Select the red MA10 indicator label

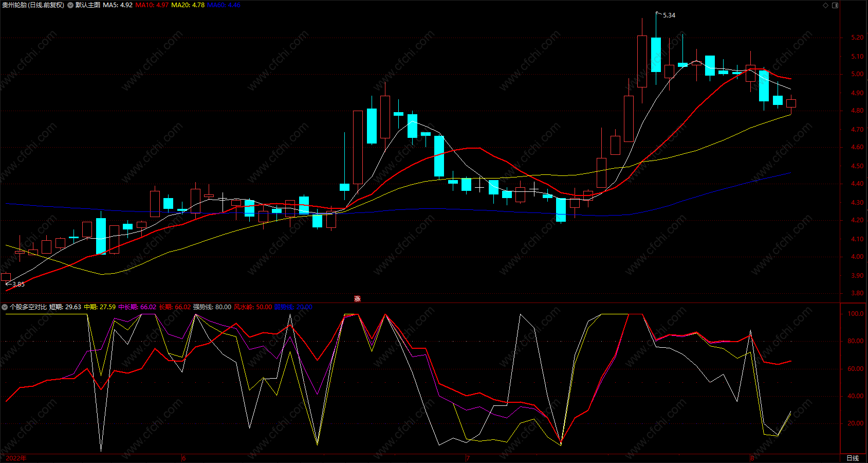[152, 5]
